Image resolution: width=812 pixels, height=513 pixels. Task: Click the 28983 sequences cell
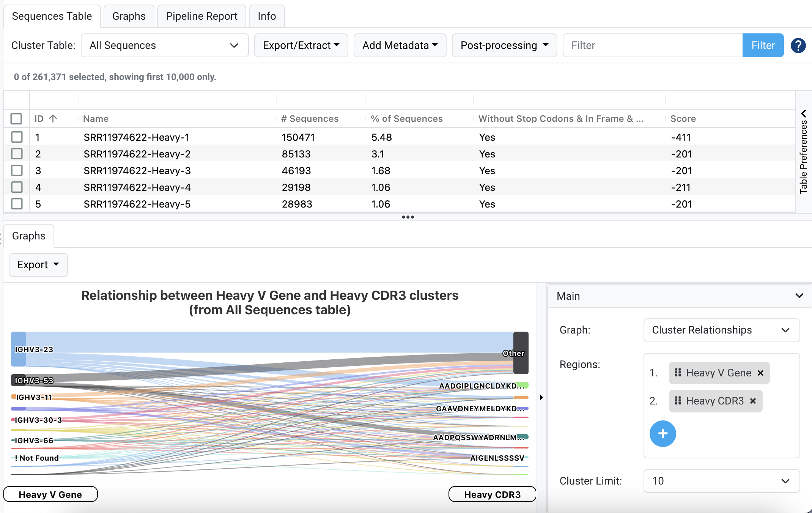[297, 204]
